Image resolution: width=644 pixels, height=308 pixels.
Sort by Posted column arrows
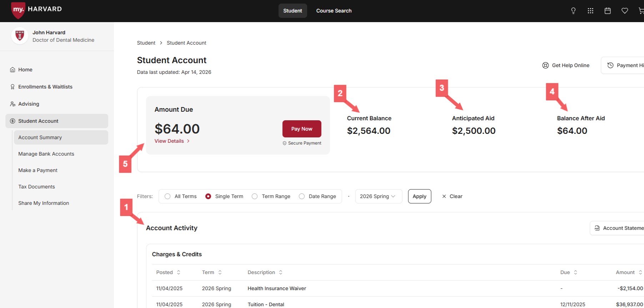(x=178, y=272)
